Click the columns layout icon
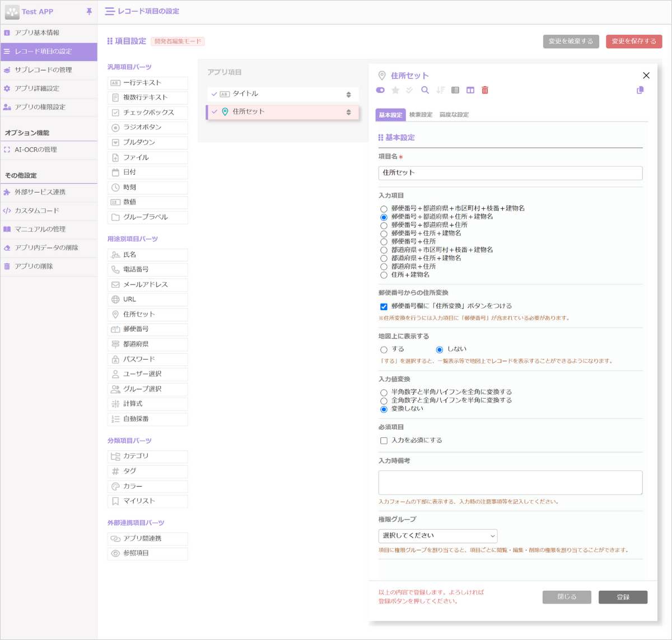This screenshot has width=672, height=640. (x=470, y=90)
